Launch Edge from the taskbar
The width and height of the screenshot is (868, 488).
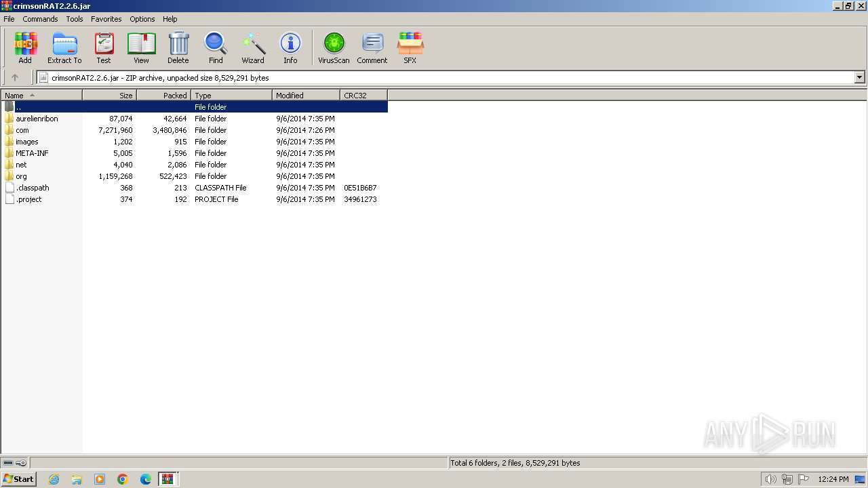click(146, 479)
